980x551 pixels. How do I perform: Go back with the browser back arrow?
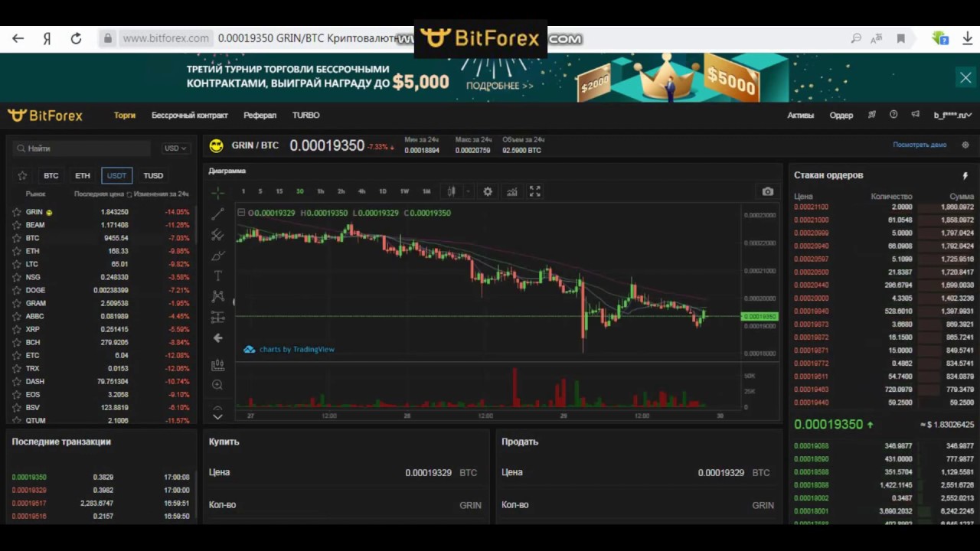(18, 38)
